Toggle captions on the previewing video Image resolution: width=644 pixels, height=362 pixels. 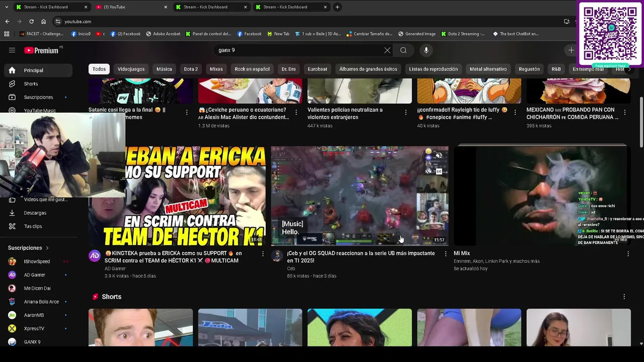point(439,171)
